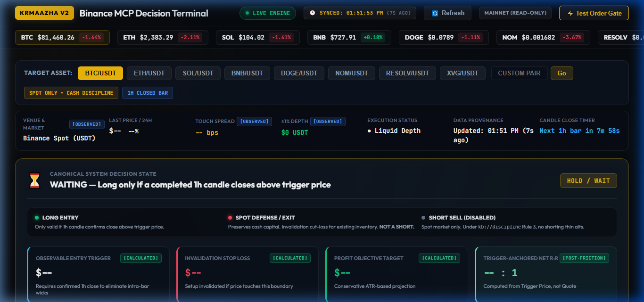
Task: Select the RESOLV/USDT target asset
Action: pyautogui.click(x=408, y=73)
